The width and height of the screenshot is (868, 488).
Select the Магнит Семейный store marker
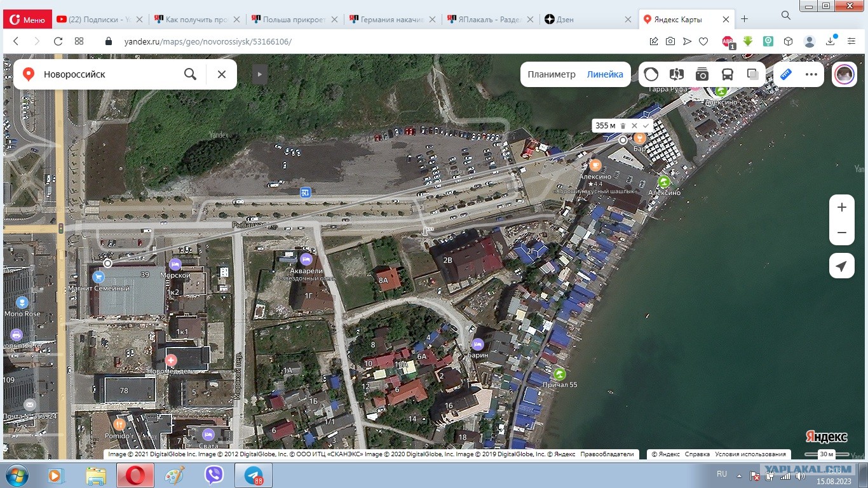pos(98,277)
